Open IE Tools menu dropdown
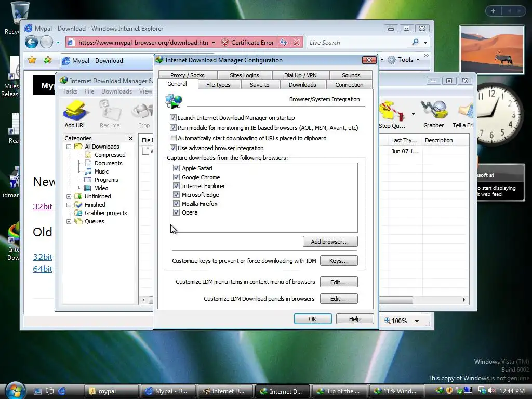This screenshot has height=399, width=532. pyautogui.click(x=404, y=60)
